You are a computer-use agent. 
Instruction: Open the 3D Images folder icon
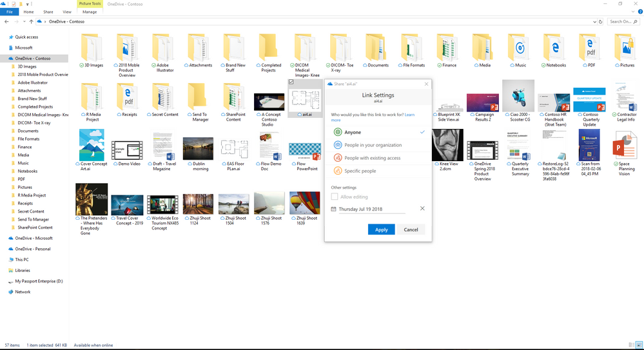91,48
